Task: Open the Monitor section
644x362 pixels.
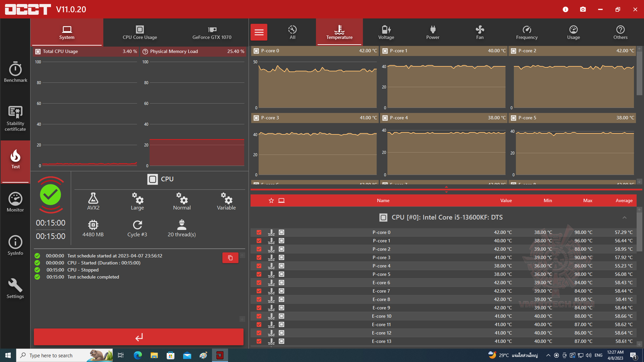Action: tap(15, 202)
